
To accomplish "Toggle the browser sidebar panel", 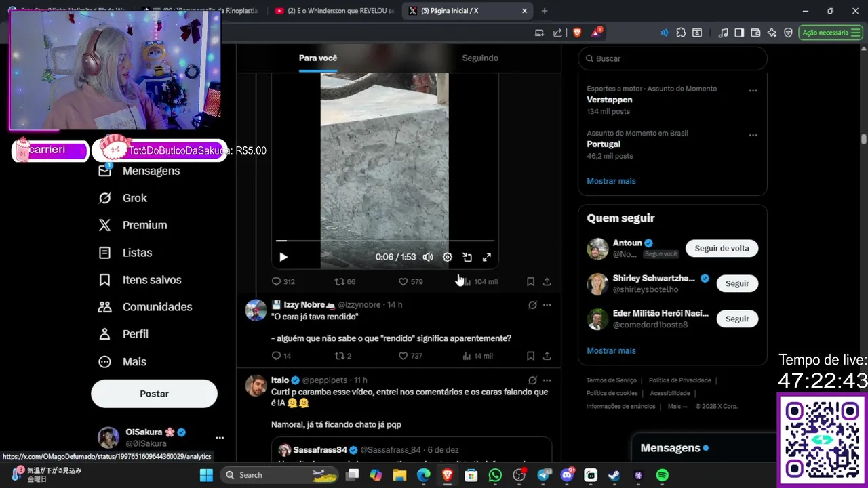I will pos(739,33).
